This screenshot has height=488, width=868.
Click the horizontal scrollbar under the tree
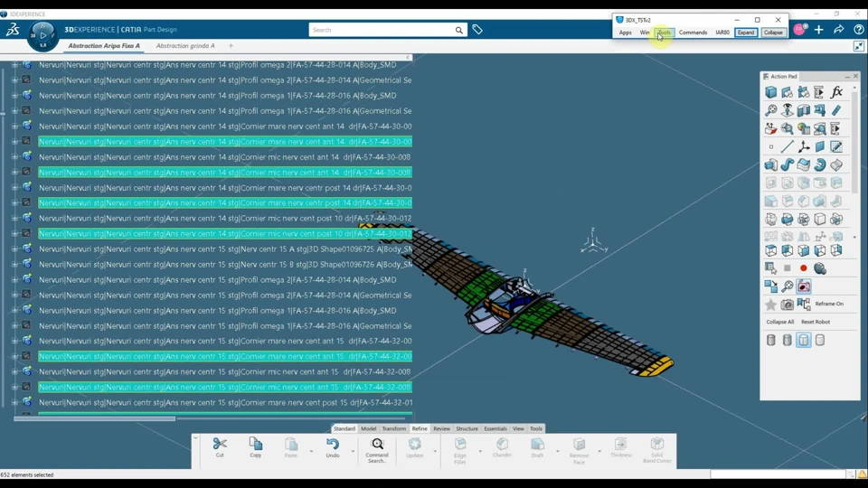pos(95,418)
